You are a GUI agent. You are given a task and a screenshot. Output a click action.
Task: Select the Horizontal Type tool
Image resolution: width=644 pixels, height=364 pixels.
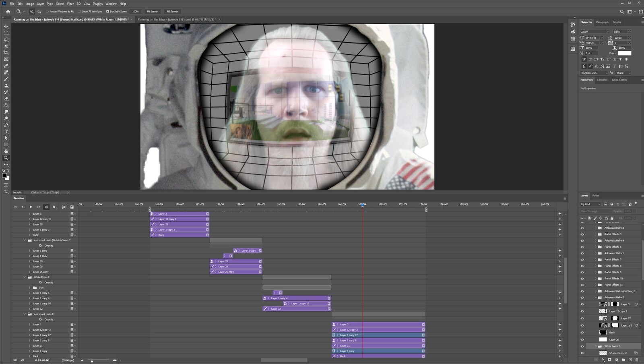(6, 131)
